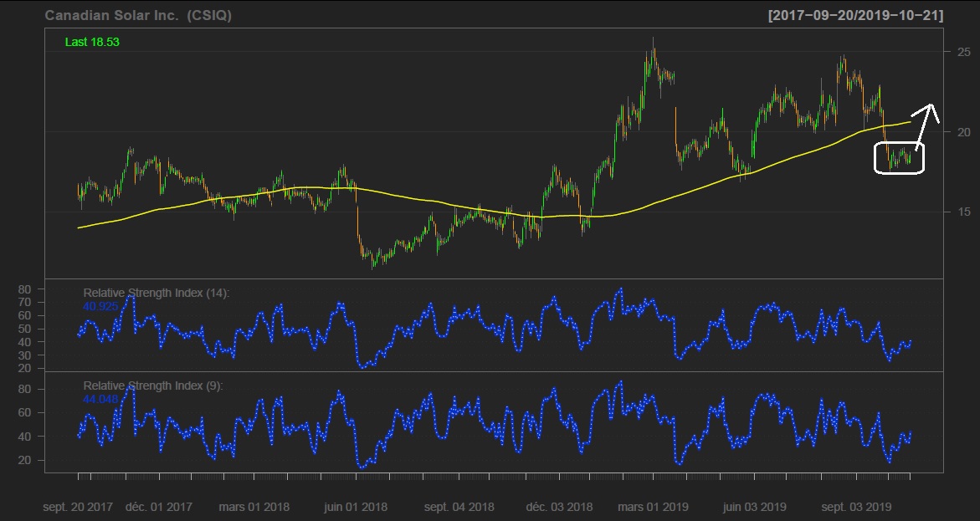Click the price axis label 25
980x521 pixels.
pos(964,51)
